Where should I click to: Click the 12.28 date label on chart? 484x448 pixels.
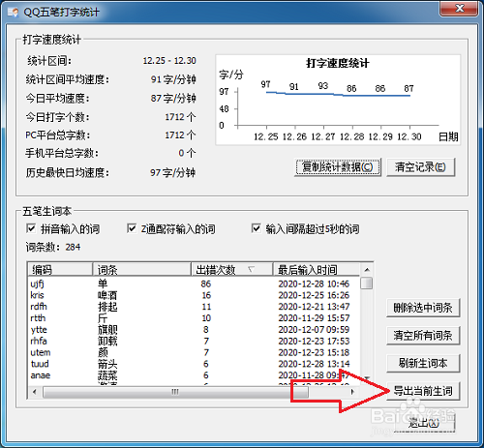[x=351, y=136]
